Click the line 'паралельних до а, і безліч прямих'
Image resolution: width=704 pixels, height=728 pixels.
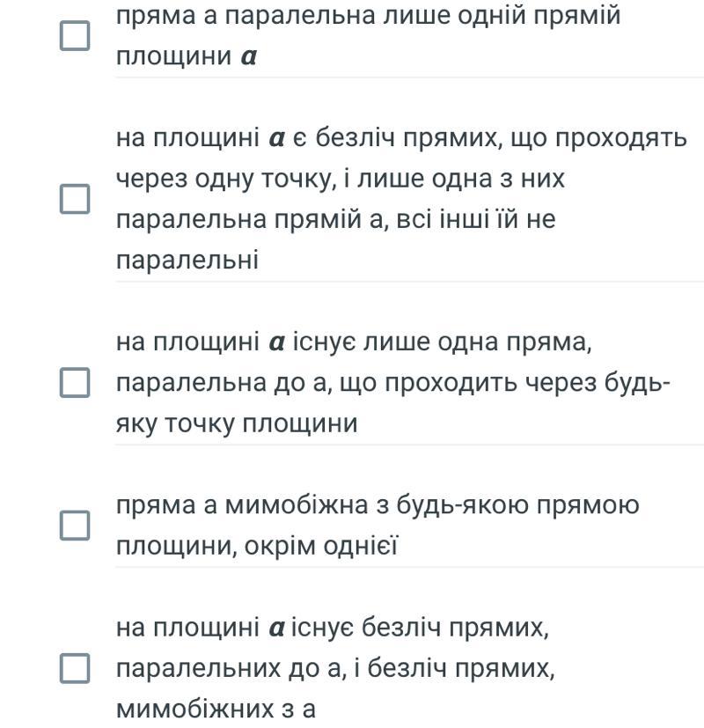(335, 668)
